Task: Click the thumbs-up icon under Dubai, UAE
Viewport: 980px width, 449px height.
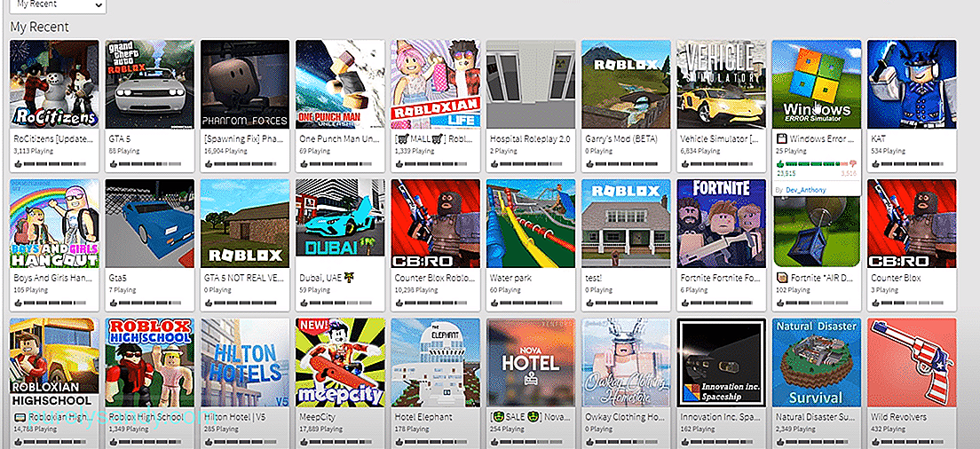Action: click(304, 303)
